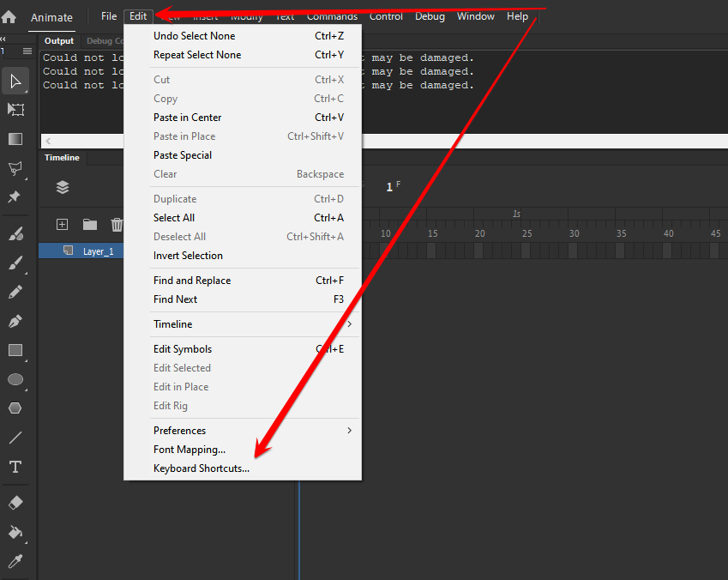Viewport: 728px width, 580px height.
Task: Close the Edit menu by clicking Edit
Action: click(x=138, y=16)
